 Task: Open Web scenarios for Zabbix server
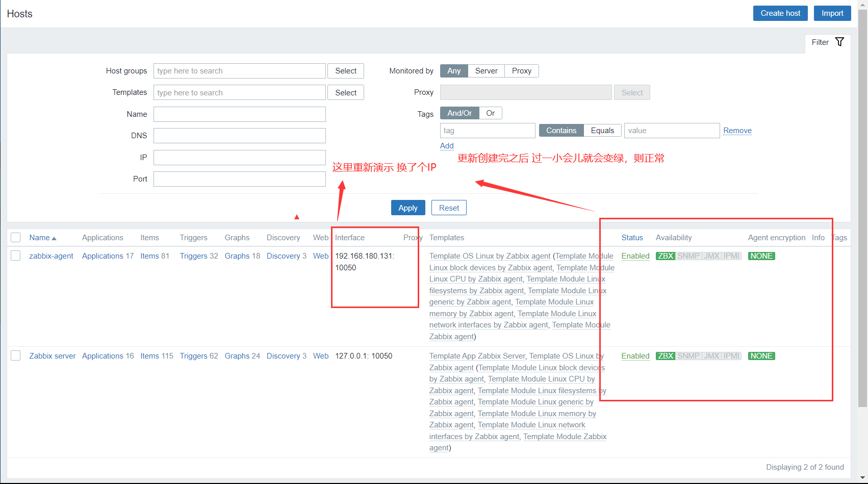click(321, 356)
